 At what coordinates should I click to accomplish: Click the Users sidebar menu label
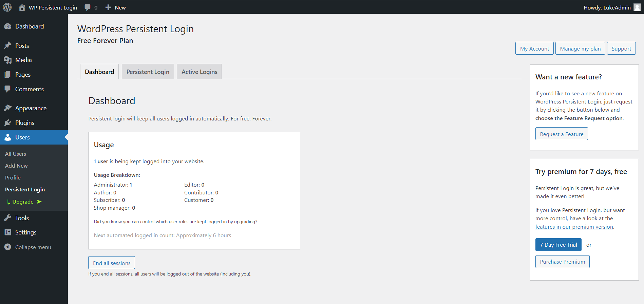(22, 137)
